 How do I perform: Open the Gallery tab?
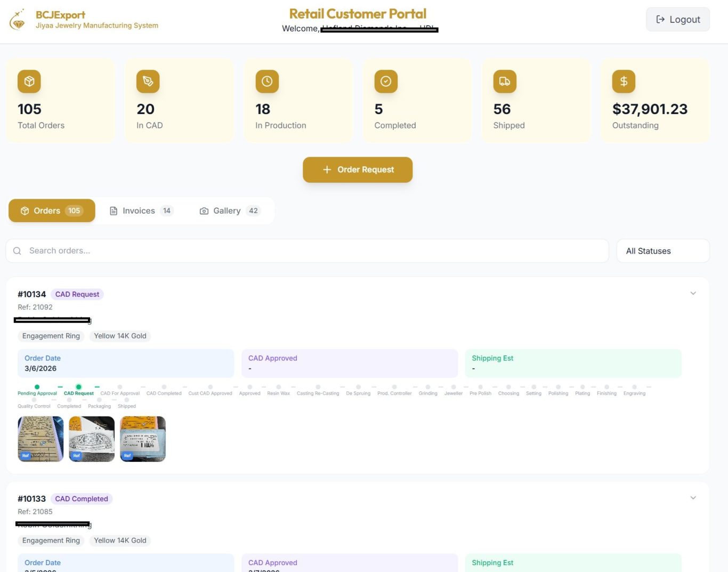tap(229, 211)
